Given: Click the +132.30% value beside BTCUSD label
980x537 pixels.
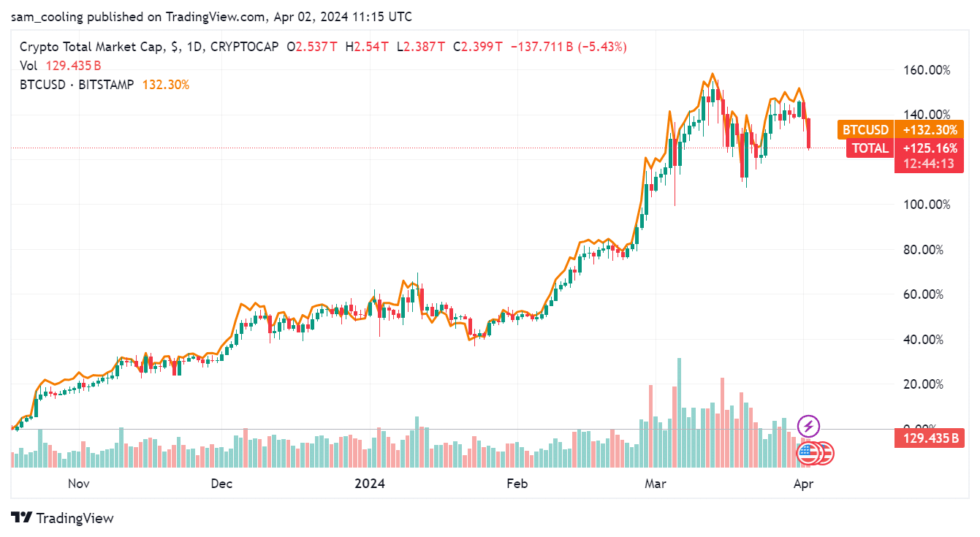Looking at the screenshot, I should coord(930,129).
